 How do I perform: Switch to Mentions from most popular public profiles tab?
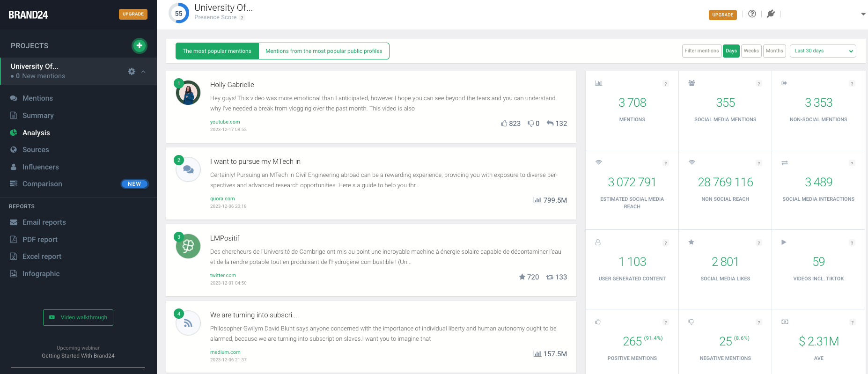pyautogui.click(x=324, y=51)
